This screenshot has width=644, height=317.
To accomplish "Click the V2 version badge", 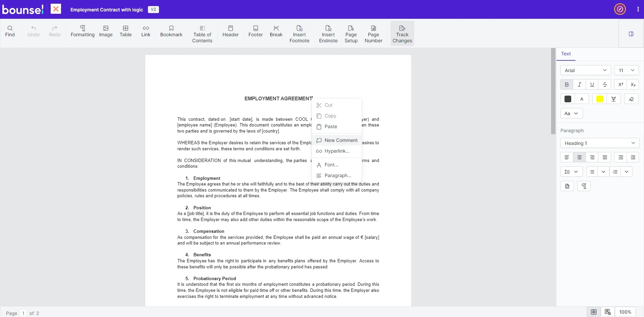I will click(x=153, y=9).
